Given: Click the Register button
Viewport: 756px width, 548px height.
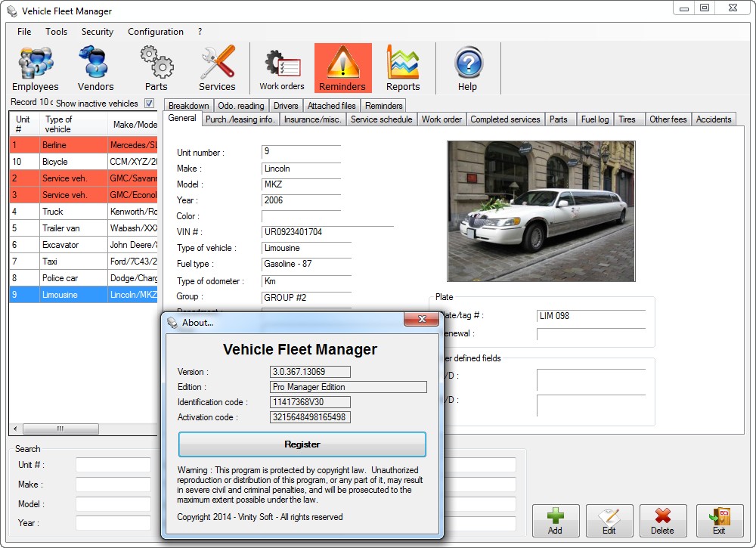Looking at the screenshot, I should point(302,444).
